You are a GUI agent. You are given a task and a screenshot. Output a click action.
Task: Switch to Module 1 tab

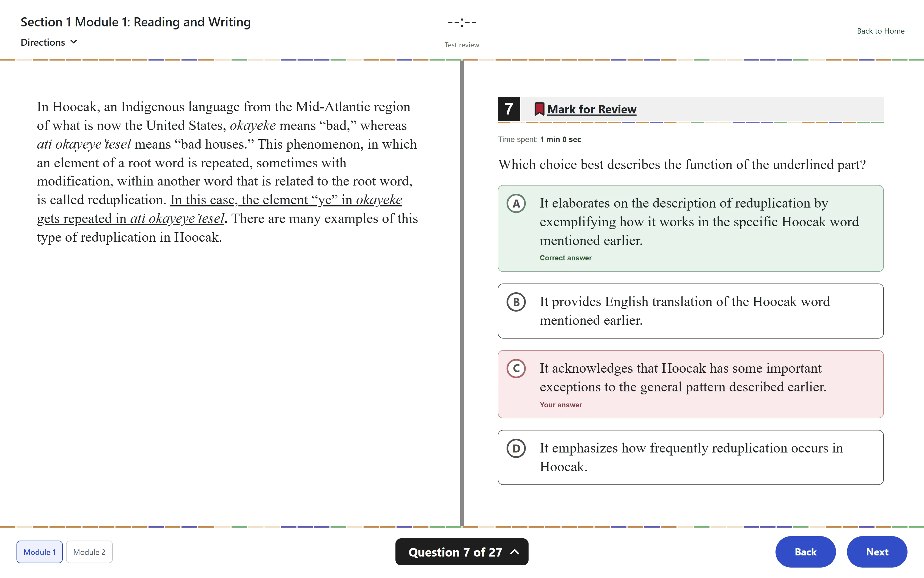[x=39, y=552]
